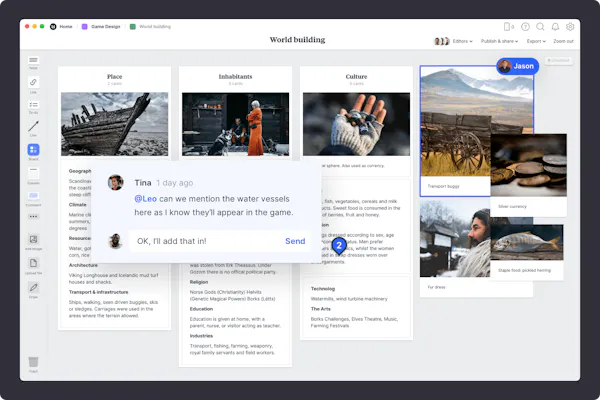Click Send to post the comment
Image resolution: width=600 pixels, height=400 pixels.
click(295, 241)
